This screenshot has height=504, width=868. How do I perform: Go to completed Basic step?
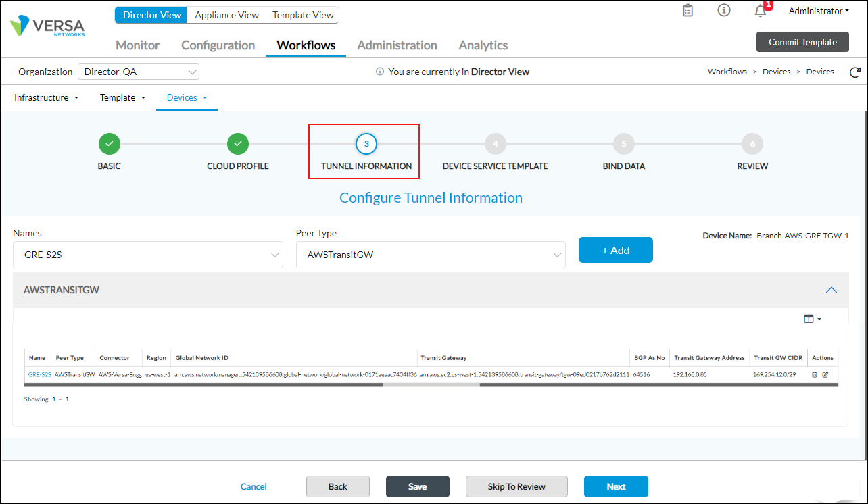point(109,144)
